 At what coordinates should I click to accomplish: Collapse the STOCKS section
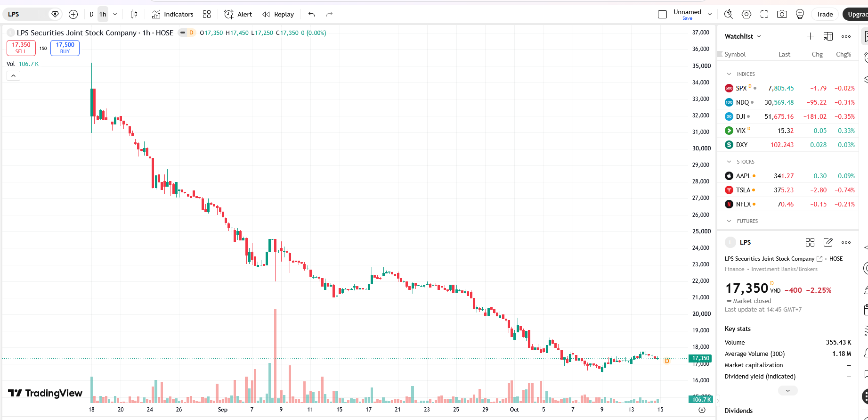click(729, 162)
